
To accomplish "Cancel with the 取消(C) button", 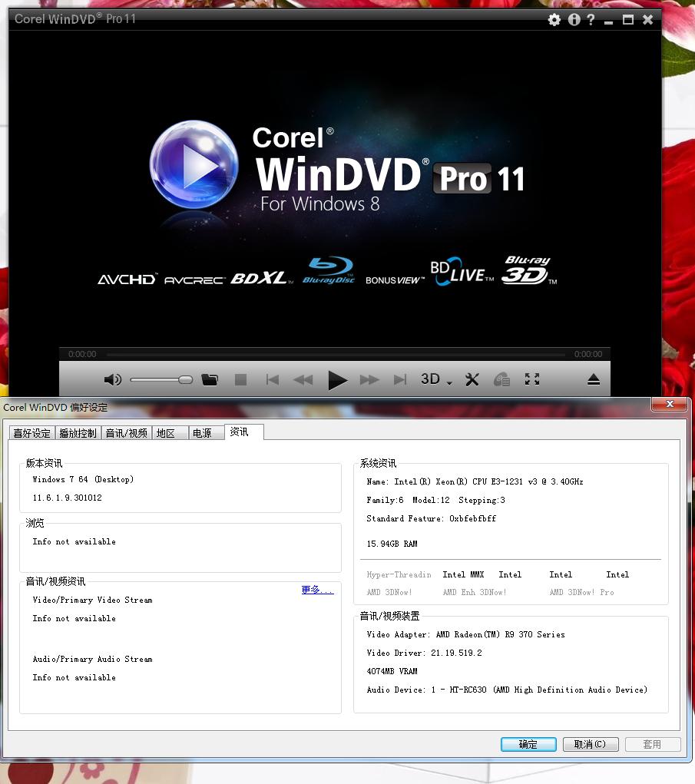I will [591, 745].
